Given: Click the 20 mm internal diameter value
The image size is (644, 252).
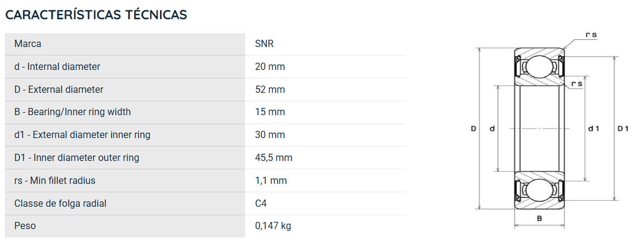Looking at the screenshot, I should 270,66.
